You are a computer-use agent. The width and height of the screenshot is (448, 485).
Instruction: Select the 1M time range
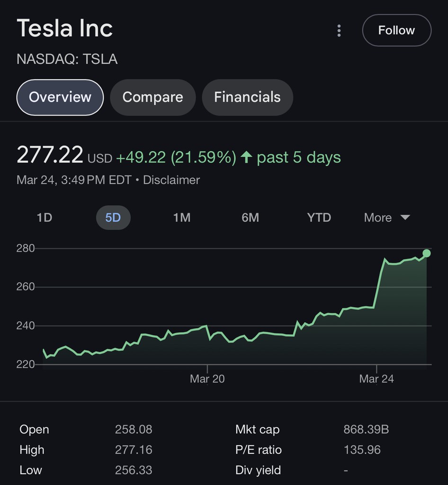pyautogui.click(x=182, y=218)
